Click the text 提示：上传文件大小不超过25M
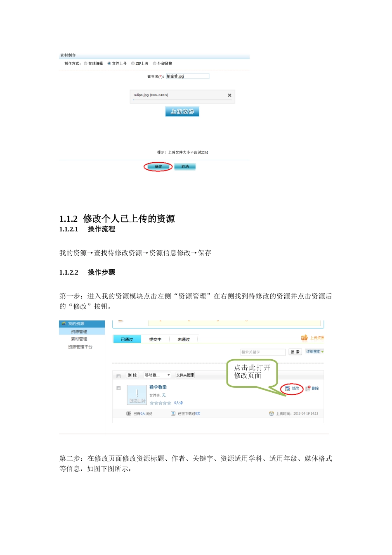This screenshot has width=392, height=555. coord(183,153)
